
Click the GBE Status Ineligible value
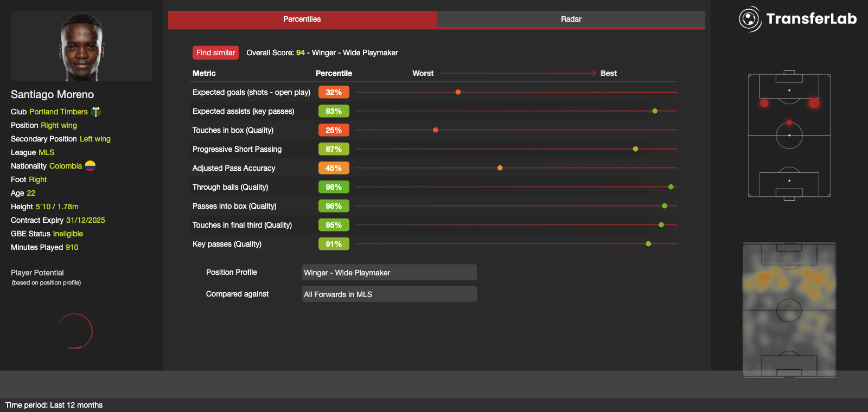click(68, 234)
